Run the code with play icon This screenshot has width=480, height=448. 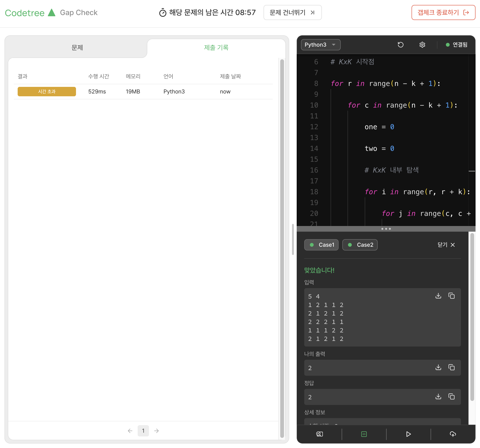408,434
